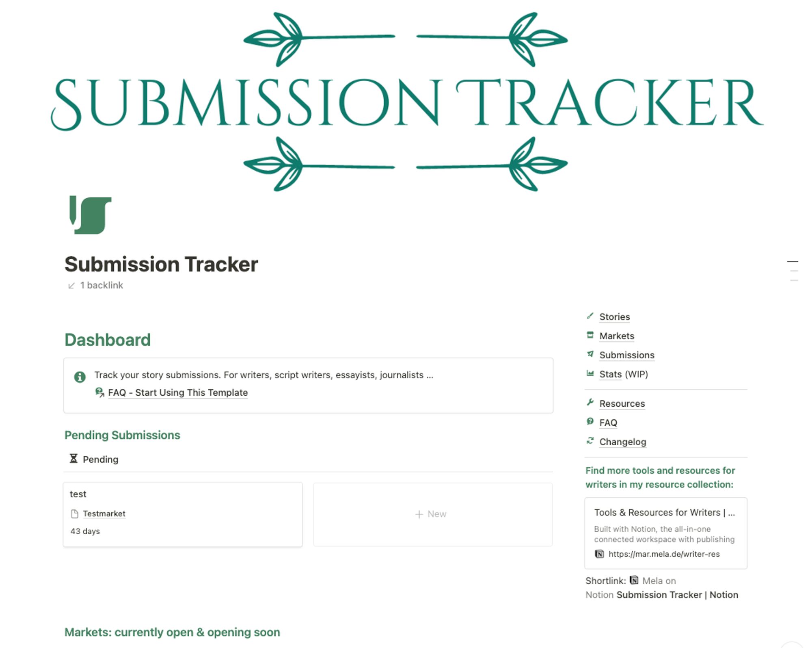Image resolution: width=812 pixels, height=648 pixels.
Task: Click the FAQ icon in sidebar
Action: [x=590, y=422]
